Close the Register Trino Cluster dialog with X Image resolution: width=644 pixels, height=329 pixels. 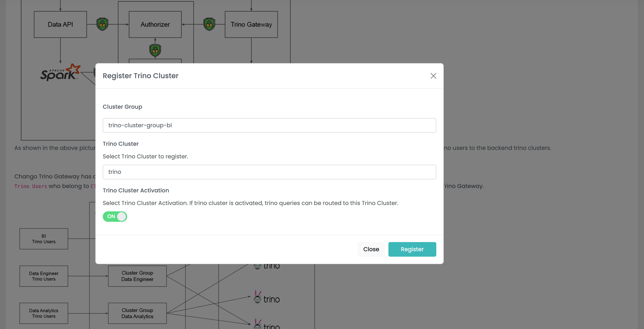coord(433,76)
